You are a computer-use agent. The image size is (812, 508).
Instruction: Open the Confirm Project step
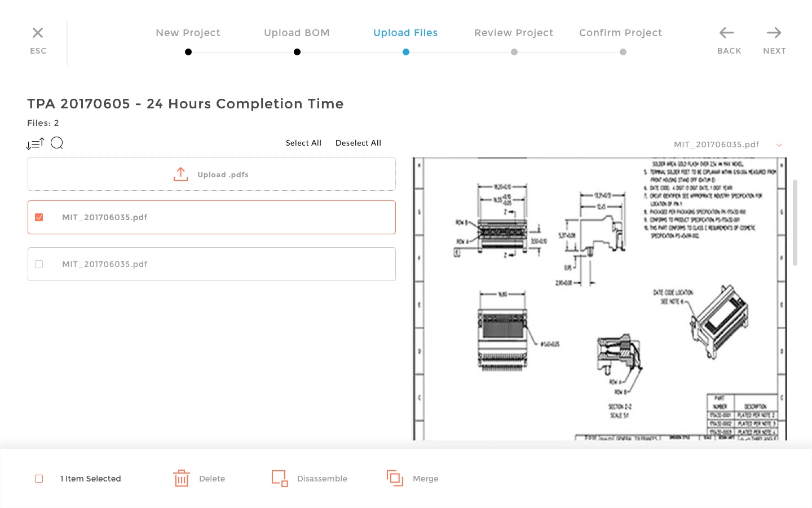[620, 33]
